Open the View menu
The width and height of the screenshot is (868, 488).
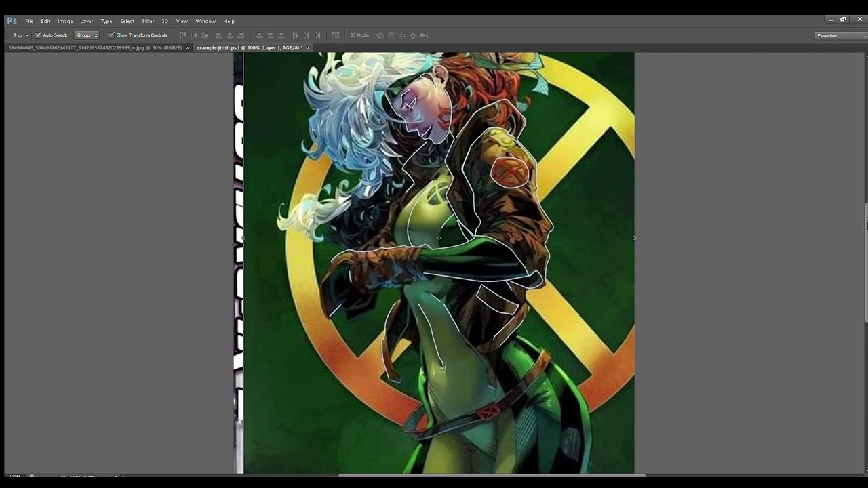pyautogui.click(x=182, y=21)
